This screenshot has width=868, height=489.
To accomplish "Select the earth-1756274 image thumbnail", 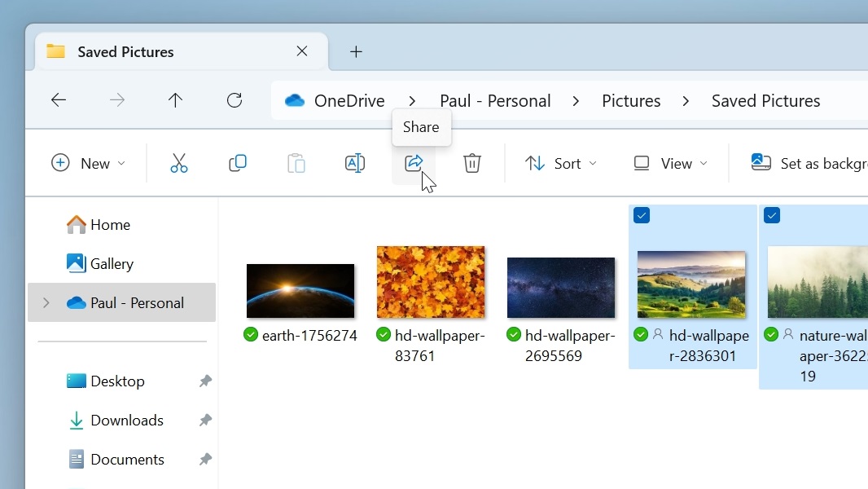I will pos(300,291).
